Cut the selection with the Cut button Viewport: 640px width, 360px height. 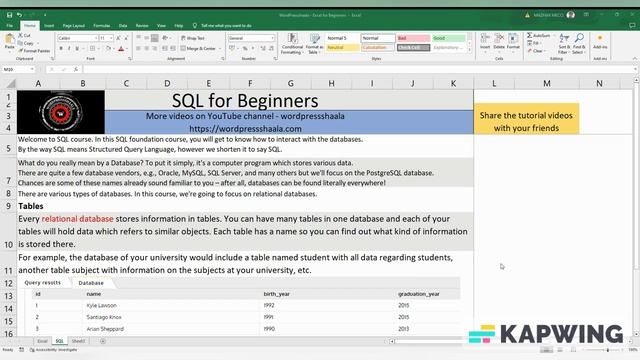(24, 36)
